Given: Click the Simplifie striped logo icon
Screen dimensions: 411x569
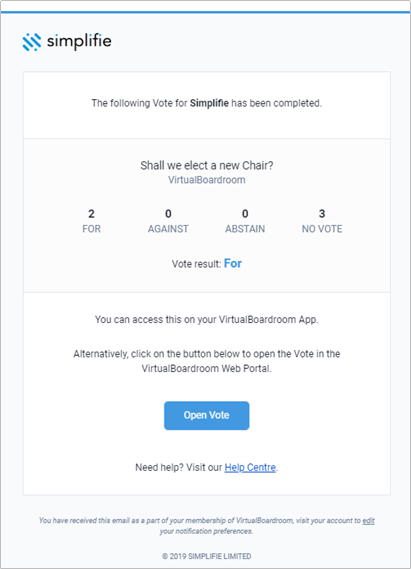Looking at the screenshot, I should (x=32, y=42).
